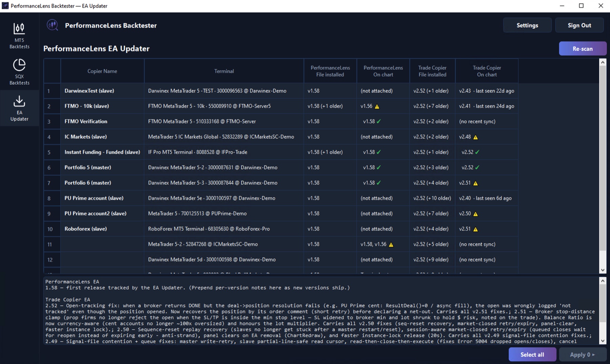The width and height of the screenshot is (610, 364).
Task: Click warning icon beside v1.58, v1.56
Action: [391, 244]
